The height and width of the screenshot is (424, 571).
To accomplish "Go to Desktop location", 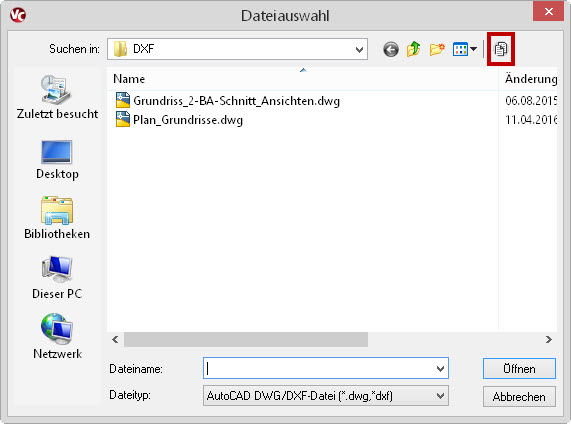I will [57, 160].
